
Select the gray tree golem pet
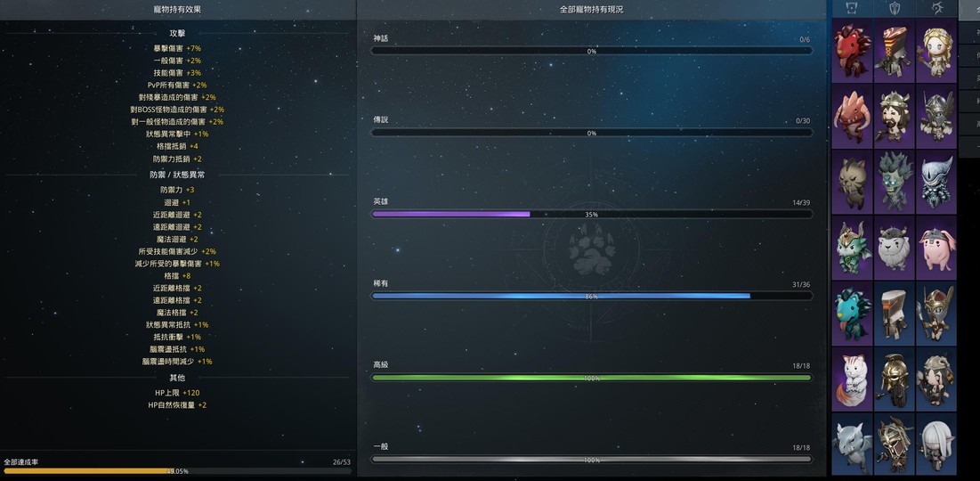point(895,182)
